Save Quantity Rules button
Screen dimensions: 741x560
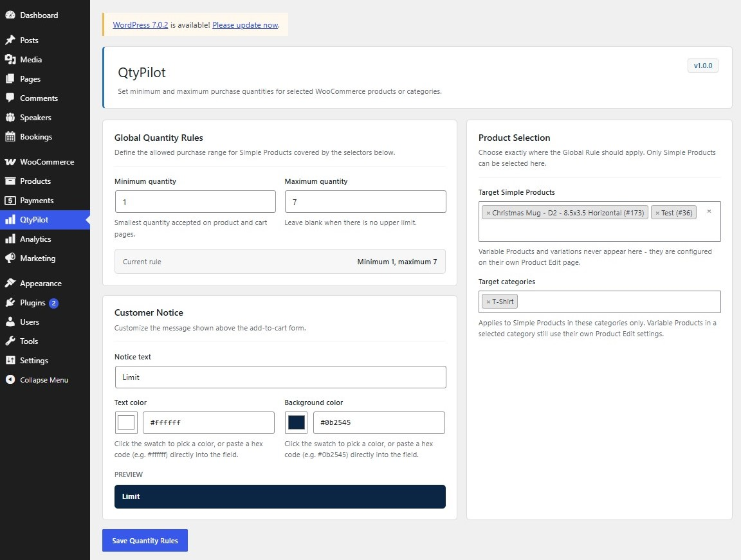pyautogui.click(x=145, y=541)
